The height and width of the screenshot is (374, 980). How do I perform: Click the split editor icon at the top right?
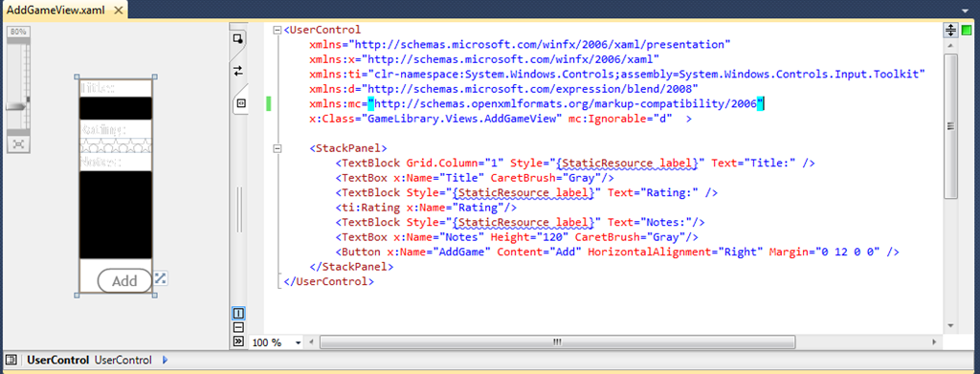pyautogui.click(x=950, y=30)
